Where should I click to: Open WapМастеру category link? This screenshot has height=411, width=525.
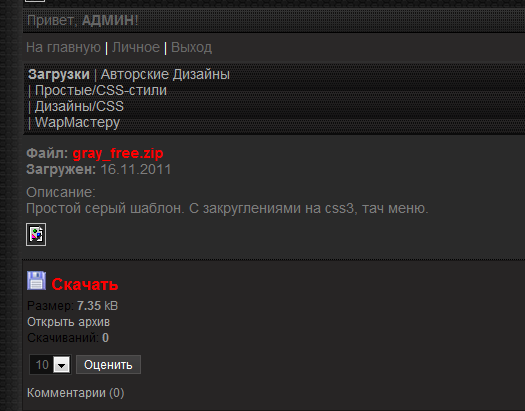(77, 122)
